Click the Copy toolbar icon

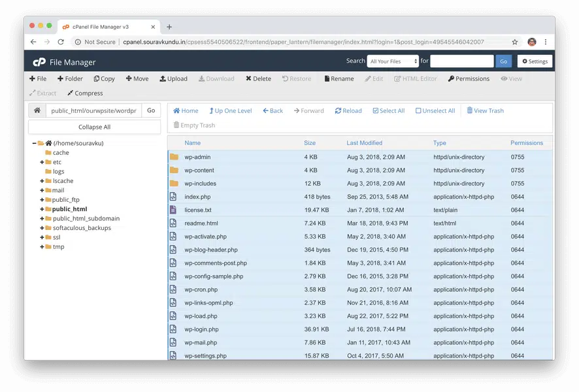96,79
